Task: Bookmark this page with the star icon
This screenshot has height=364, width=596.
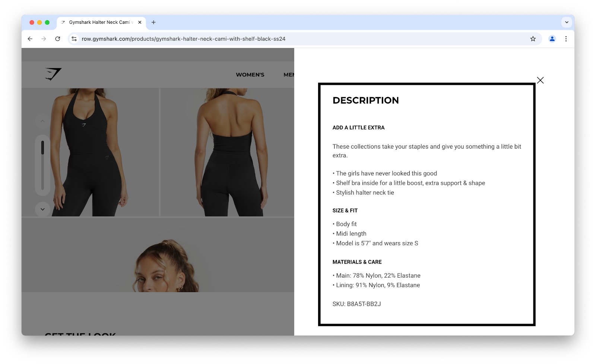Action: click(x=533, y=39)
